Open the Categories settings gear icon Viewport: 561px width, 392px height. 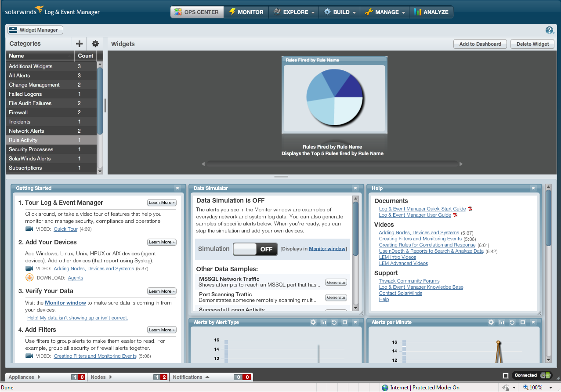coord(95,44)
